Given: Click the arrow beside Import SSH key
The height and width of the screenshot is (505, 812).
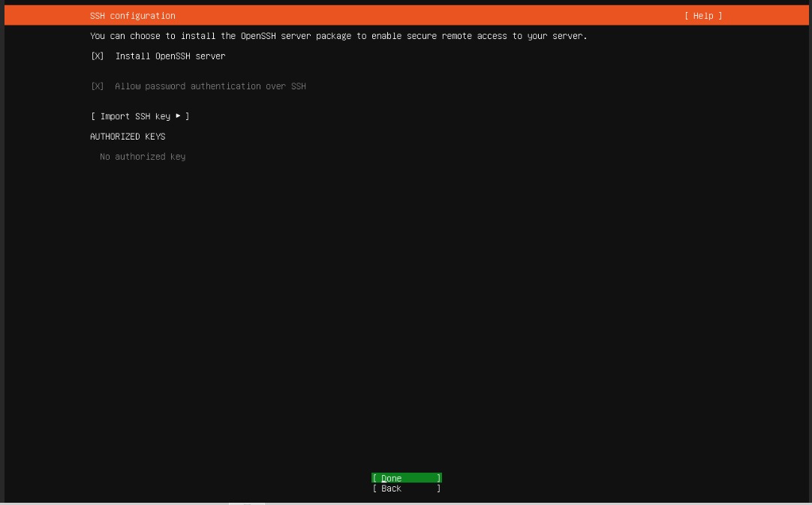Looking at the screenshot, I should [x=179, y=116].
